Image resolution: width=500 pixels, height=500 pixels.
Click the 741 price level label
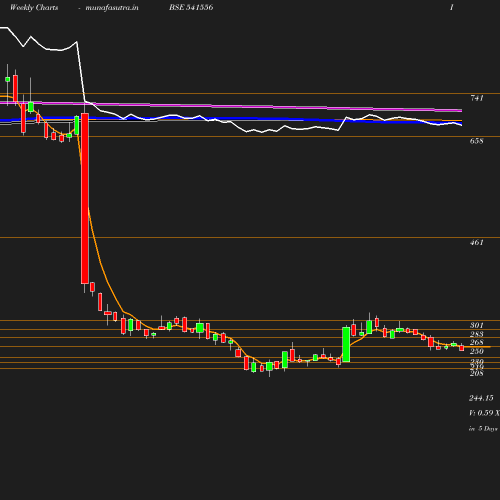477,98
